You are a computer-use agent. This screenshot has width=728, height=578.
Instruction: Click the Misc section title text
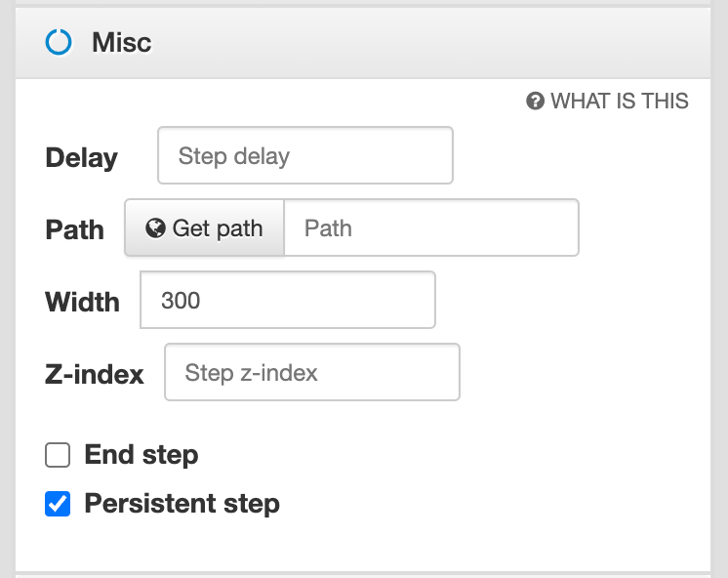point(121,43)
